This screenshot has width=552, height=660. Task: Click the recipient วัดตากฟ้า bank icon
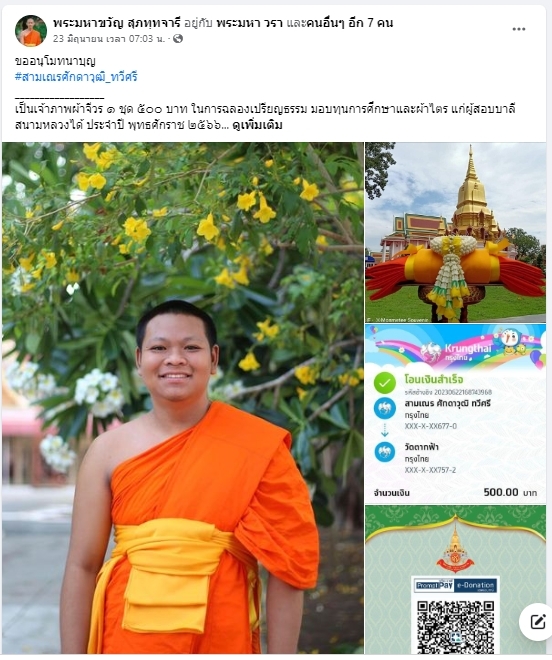pos(384,452)
